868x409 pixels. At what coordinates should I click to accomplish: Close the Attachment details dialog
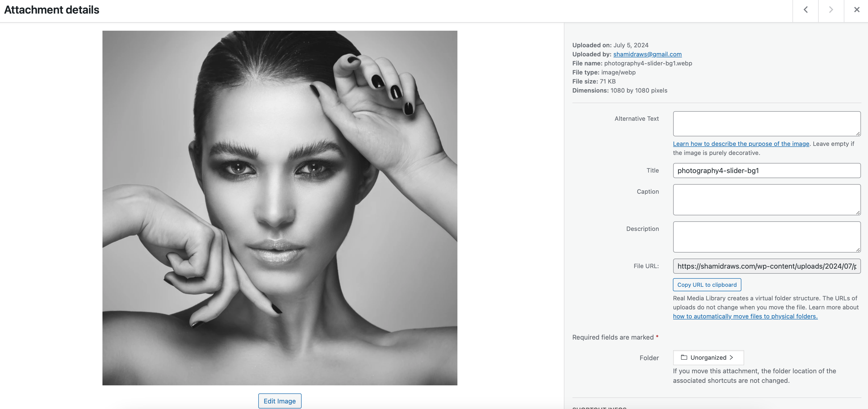pyautogui.click(x=856, y=10)
